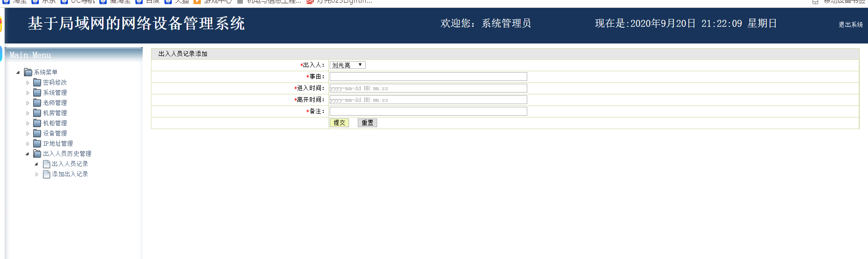
Task: Click the *事由: field label
Action: pyautogui.click(x=316, y=77)
